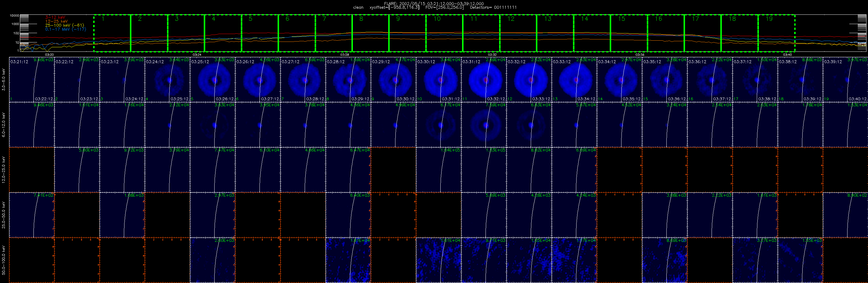Image resolution: width=868 pixels, height=283 pixels.
Task: Click the xyoffset=[-958.8,116.3] value
Action: 394,8
